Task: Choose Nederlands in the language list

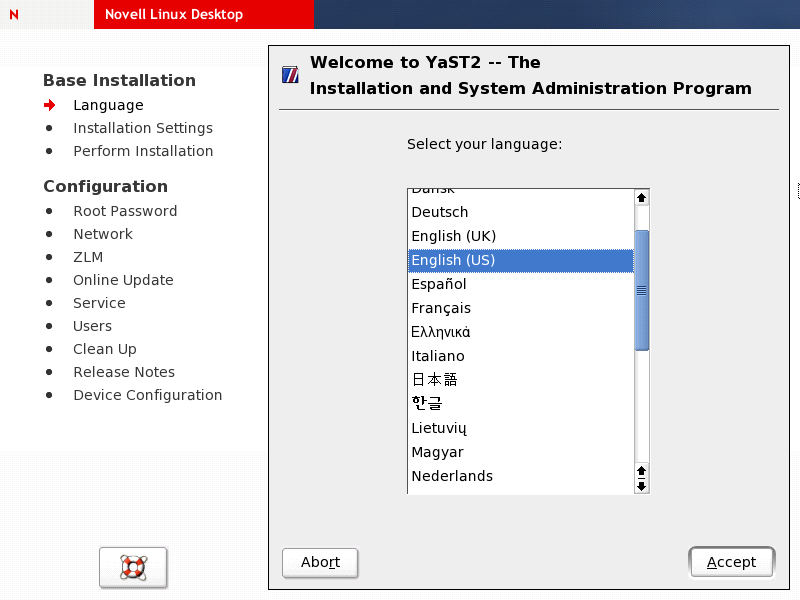Action: pos(452,476)
